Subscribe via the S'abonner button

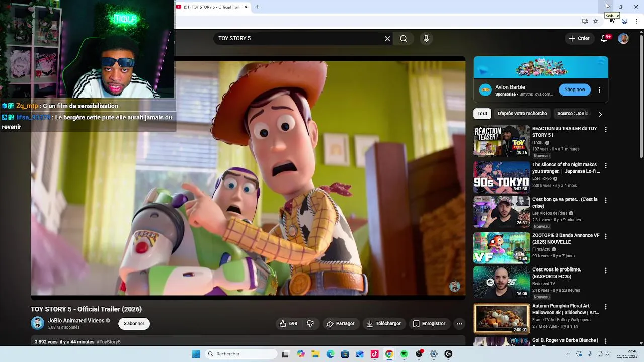pos(134,324)
